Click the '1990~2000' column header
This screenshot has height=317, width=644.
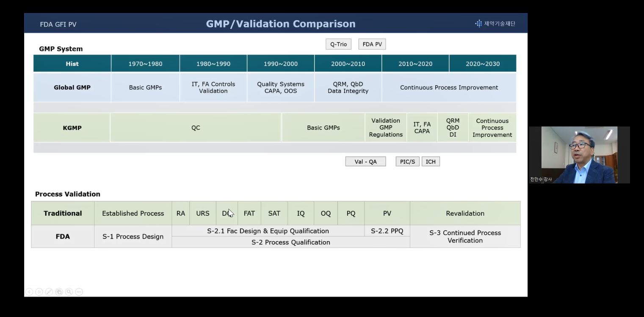281,64
